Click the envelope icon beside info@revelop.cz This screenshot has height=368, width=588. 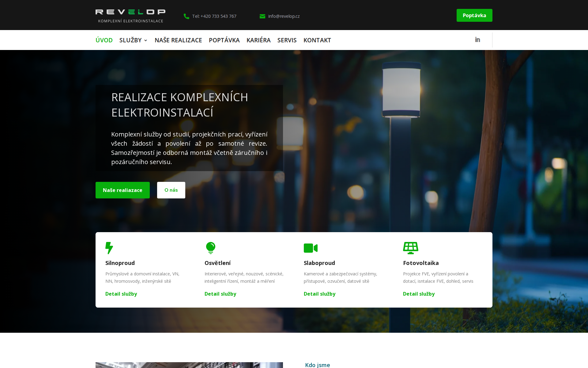point(262,16)
